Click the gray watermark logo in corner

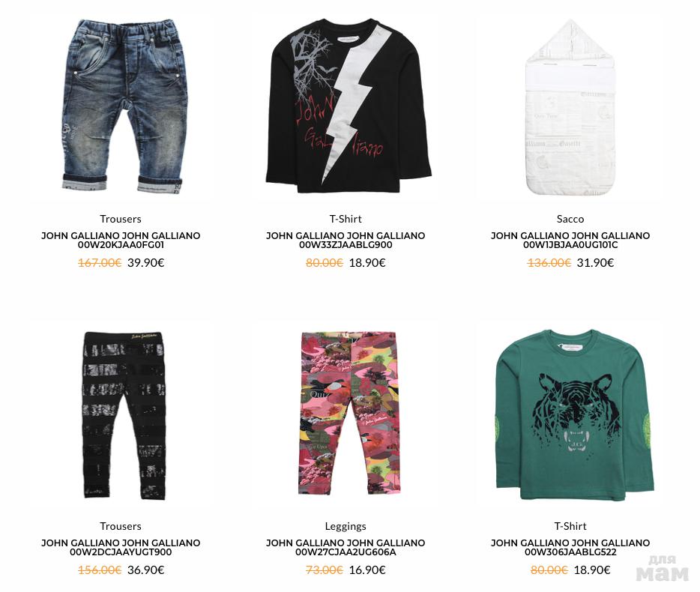coord(663,569)
